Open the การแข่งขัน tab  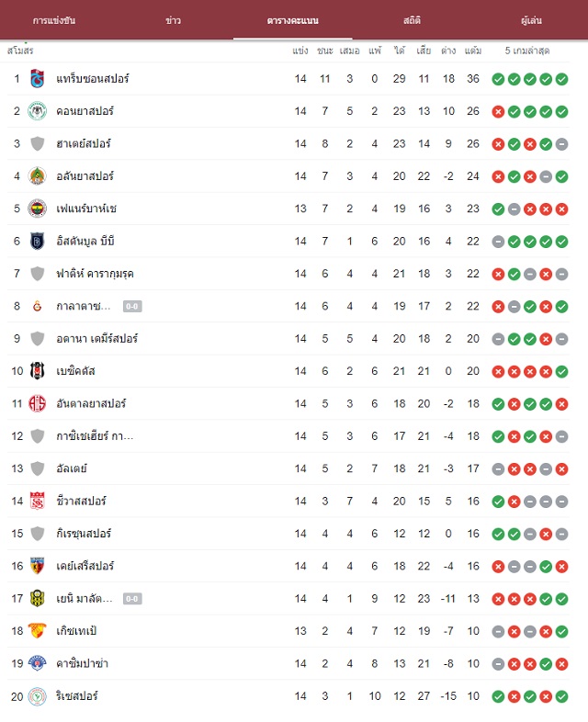[x=54, y=20]
